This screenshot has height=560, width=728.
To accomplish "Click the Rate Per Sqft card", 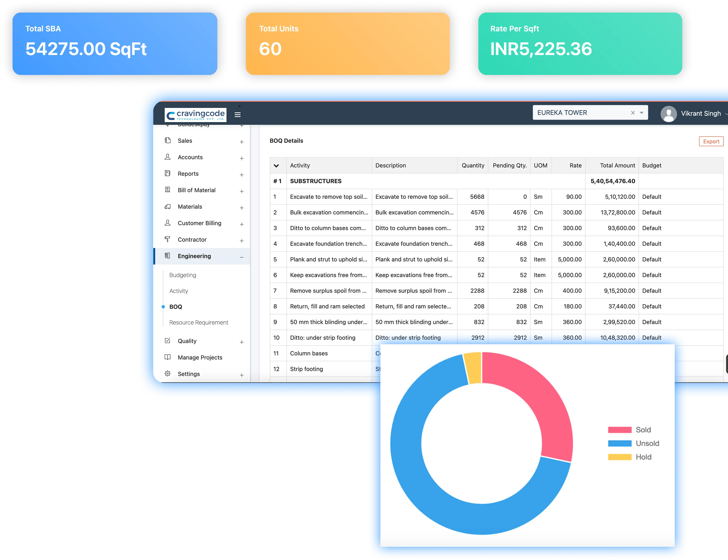I will [580, 44].
